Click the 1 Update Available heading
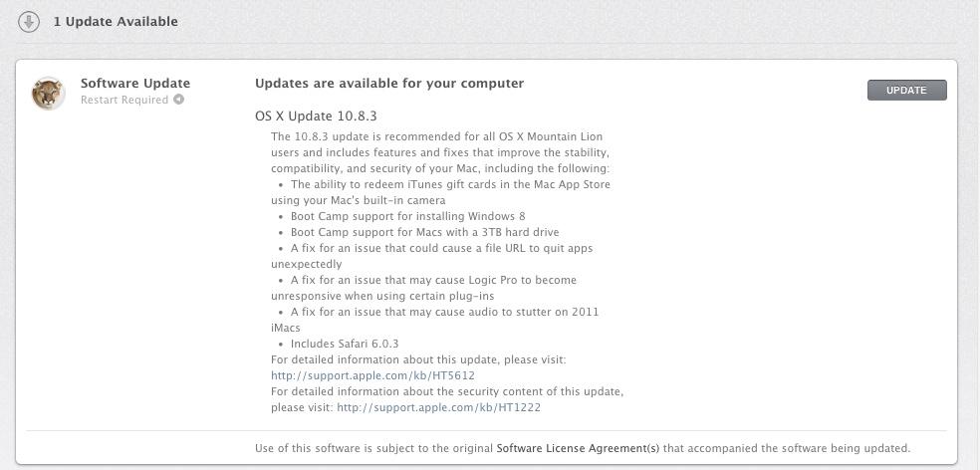Viewport: 980px width, 470px height. (x=116, y=21)
